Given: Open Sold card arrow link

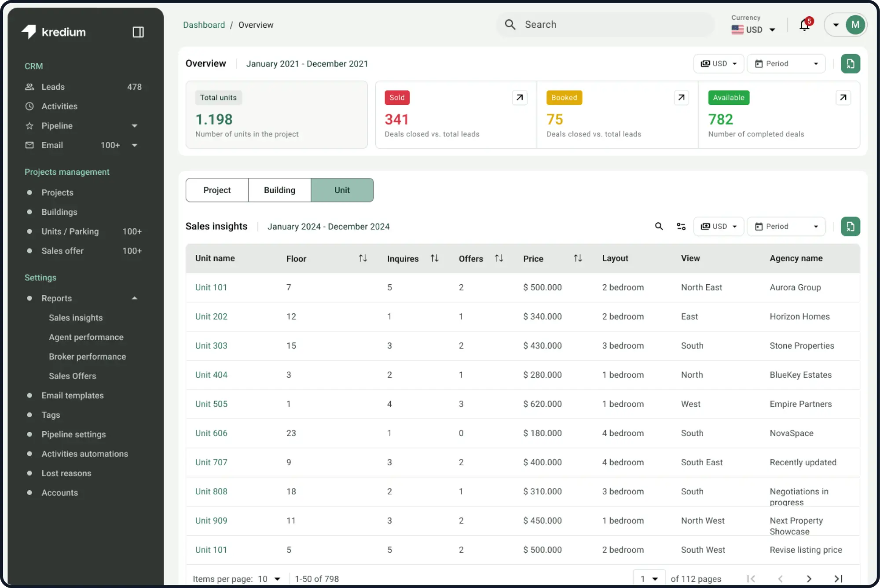Looking at the screenshot, I should (520, 98).
